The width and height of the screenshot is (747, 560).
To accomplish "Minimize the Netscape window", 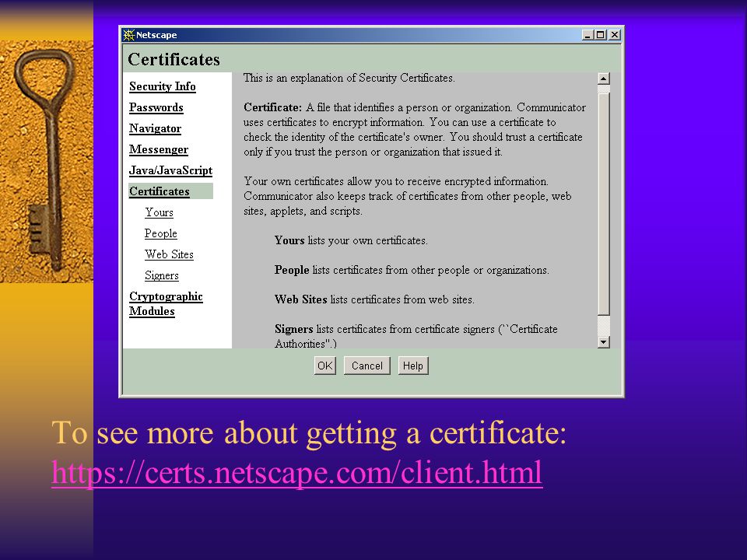I will coord(587,35).
